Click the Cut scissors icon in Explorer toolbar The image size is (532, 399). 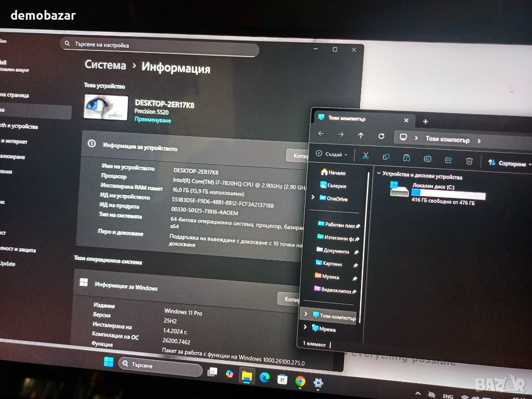[365, 156]
